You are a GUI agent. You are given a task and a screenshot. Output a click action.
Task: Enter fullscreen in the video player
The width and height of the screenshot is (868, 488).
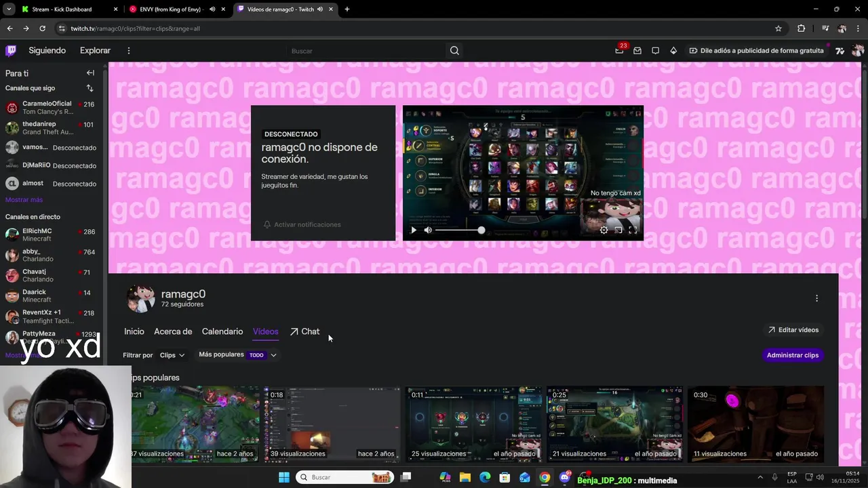[x=632, y=230]
